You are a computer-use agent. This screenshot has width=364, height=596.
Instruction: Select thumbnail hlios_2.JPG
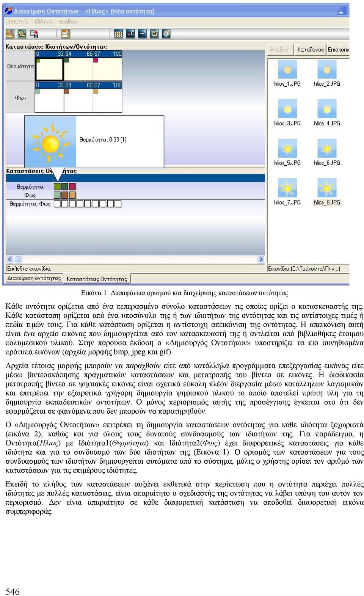(x=327, y=74)
